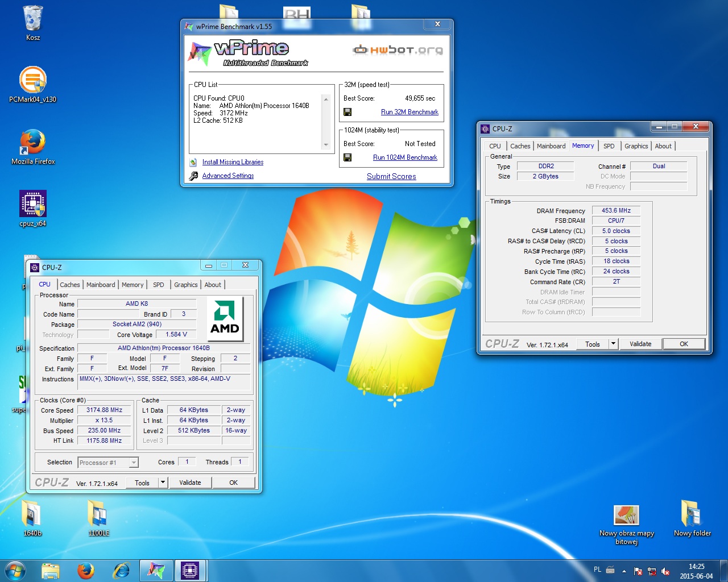Viewport: 728px width, 582px height.
Task: Switch to Caches tab in CPU window
Action: coord(70,285)
